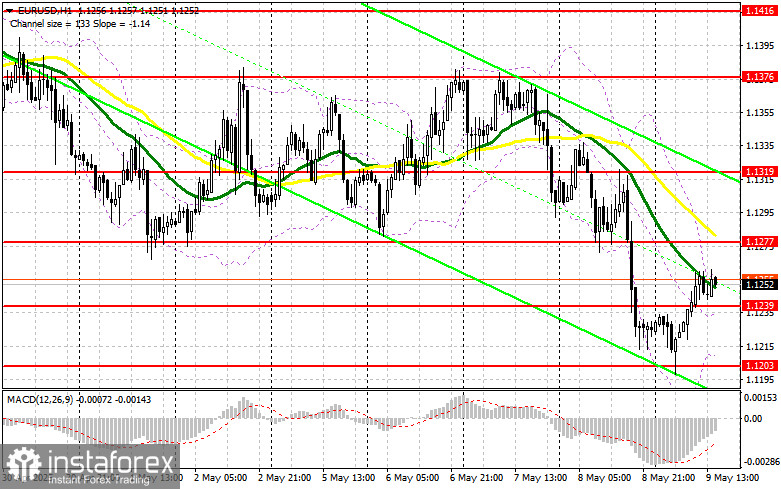Click the '5 May 13:00' time axis label
This screenshot has height=489, width=781.
349,478
